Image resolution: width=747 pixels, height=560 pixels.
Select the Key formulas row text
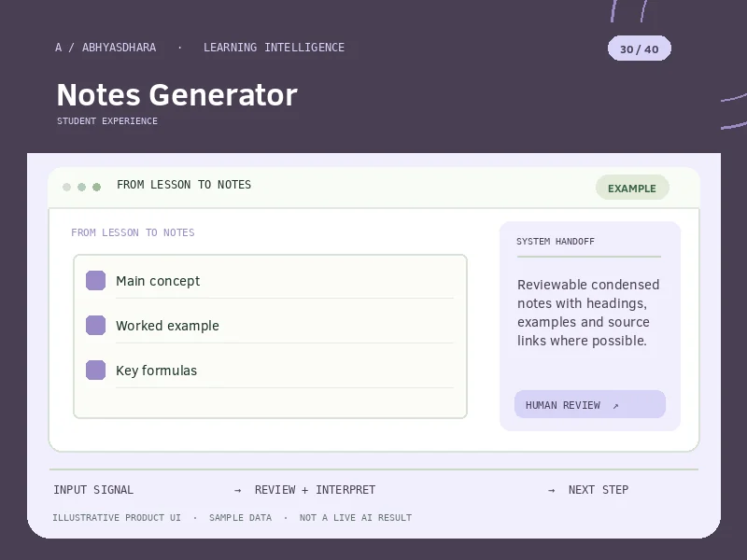point(156,371)
